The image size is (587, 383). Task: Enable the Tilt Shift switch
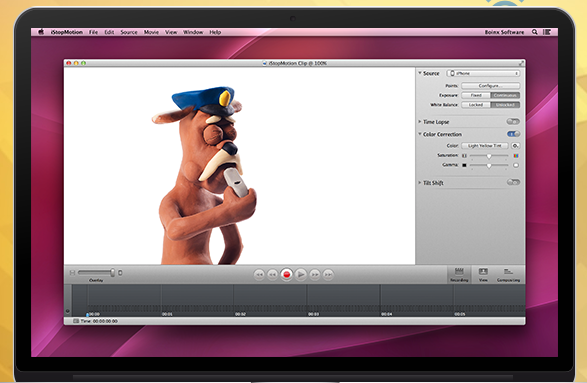[513, 182]
